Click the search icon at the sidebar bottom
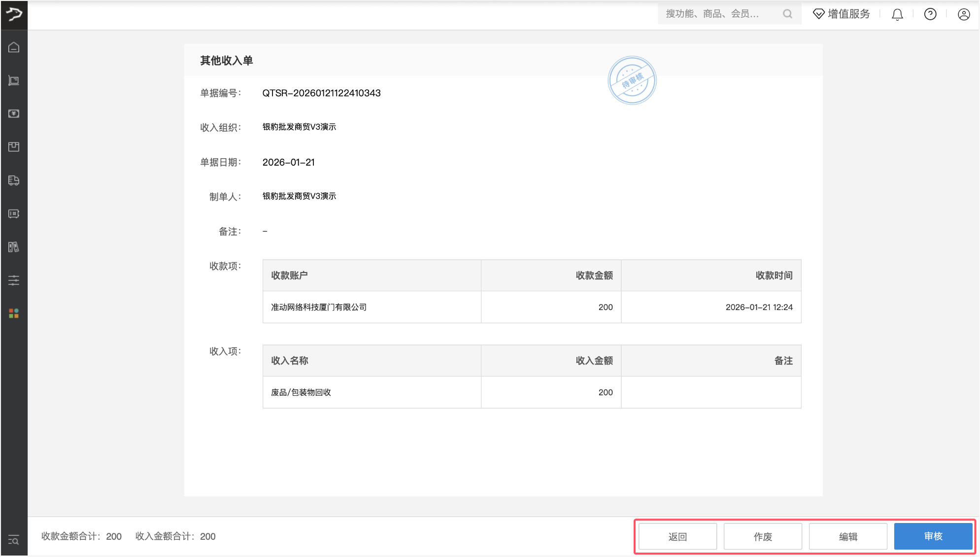 pyautogui.click(x=13, y=540)
